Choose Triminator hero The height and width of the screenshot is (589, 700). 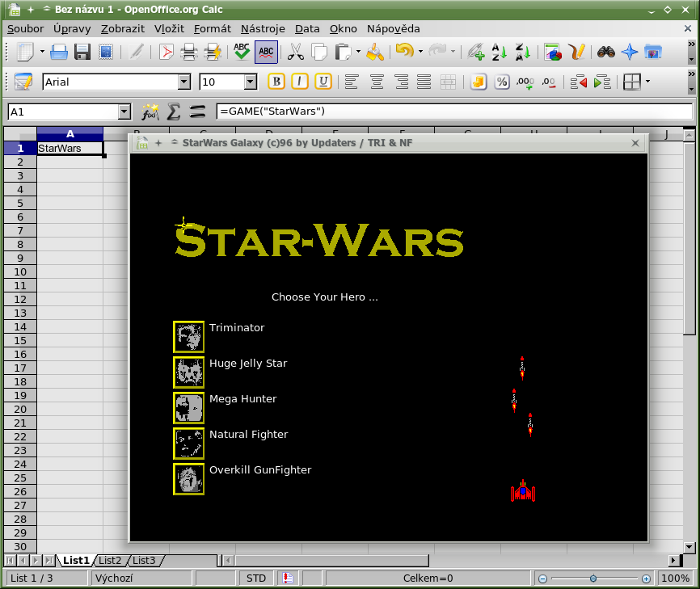188,337
